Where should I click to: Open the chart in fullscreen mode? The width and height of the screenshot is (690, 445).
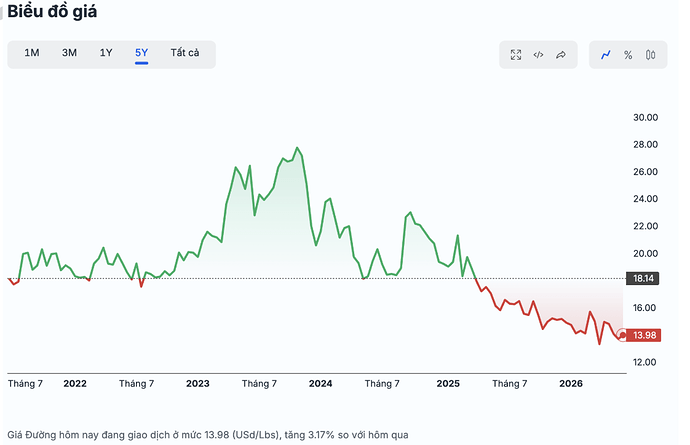click(516, 55)
